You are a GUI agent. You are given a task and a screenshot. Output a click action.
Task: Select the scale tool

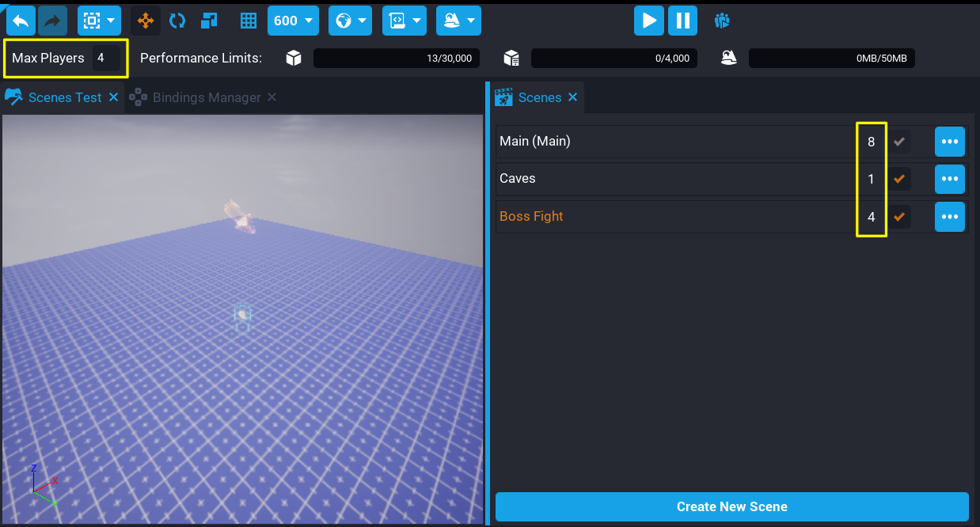(x=209, y=21)
